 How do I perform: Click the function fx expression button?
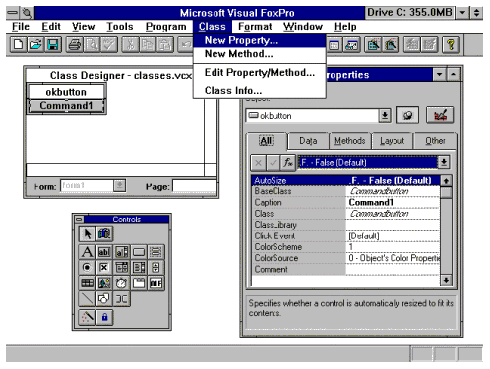tap(288, 163)
